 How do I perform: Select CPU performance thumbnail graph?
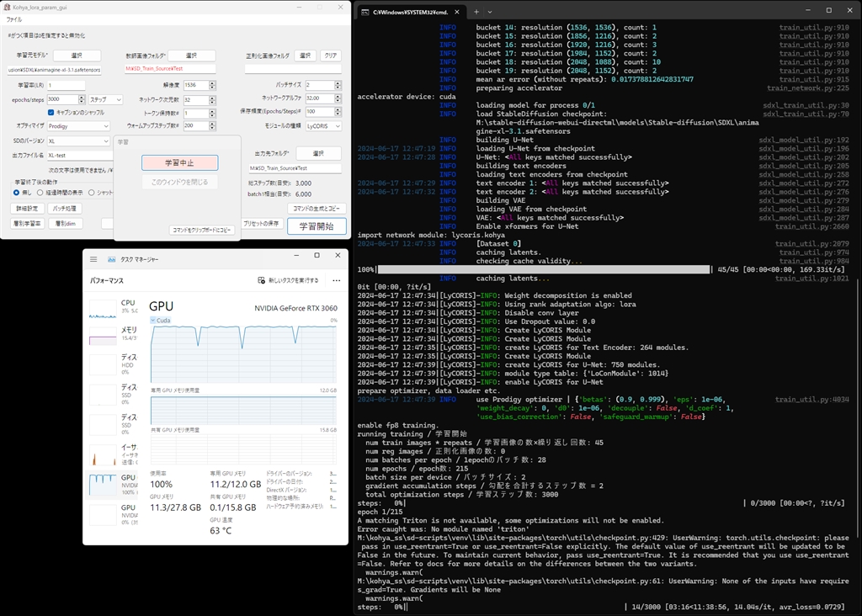104,308
